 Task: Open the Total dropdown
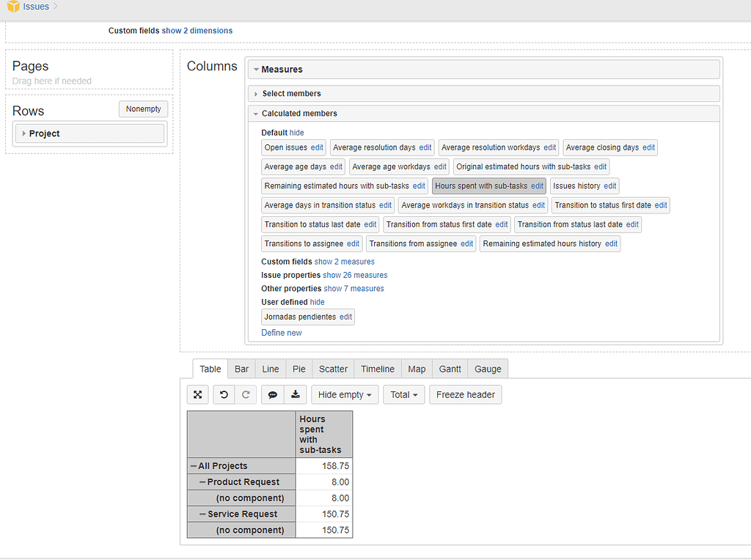click(x=403, y=394)
